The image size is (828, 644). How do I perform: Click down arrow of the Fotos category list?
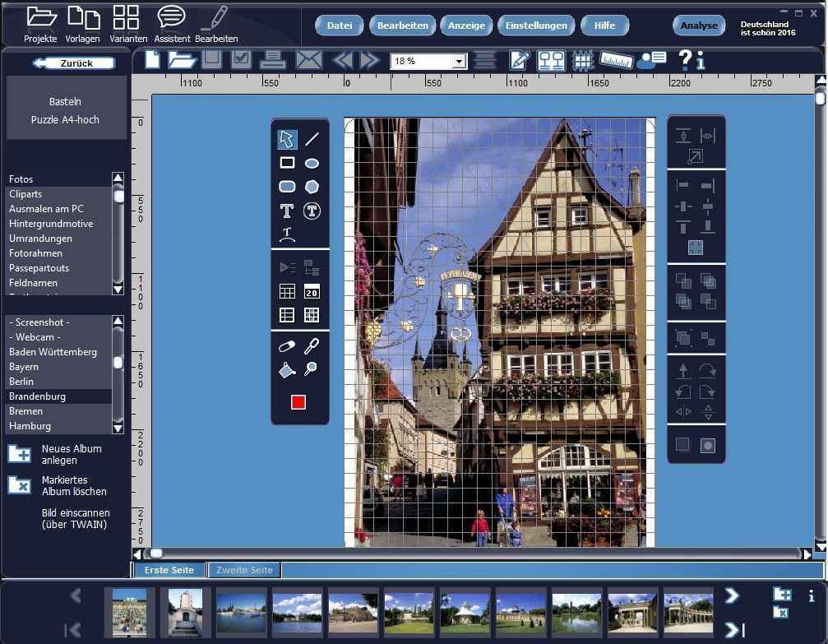[118, 289]
